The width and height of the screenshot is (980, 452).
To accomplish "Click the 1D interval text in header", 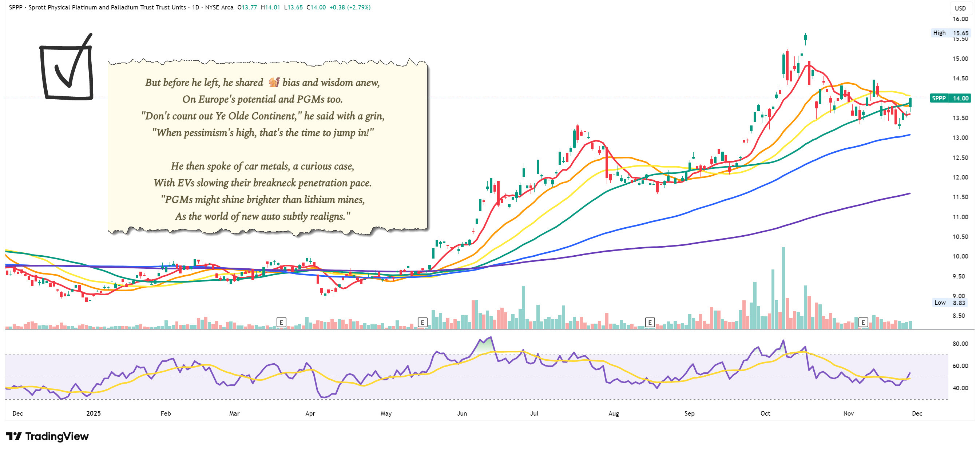I will click(x=195, y=7).
